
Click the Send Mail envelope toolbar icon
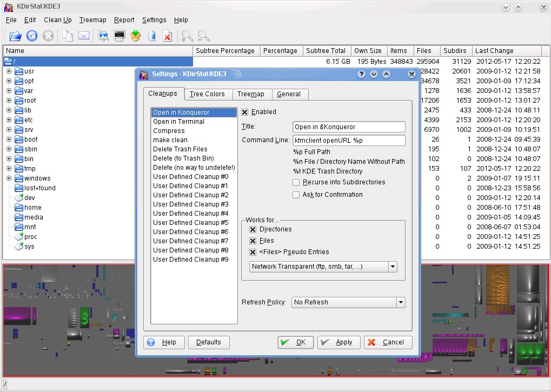[83, 36]
